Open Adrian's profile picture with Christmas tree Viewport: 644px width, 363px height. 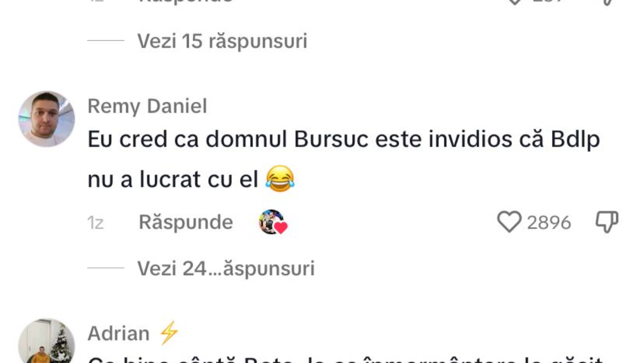click(x=47, y=341)
